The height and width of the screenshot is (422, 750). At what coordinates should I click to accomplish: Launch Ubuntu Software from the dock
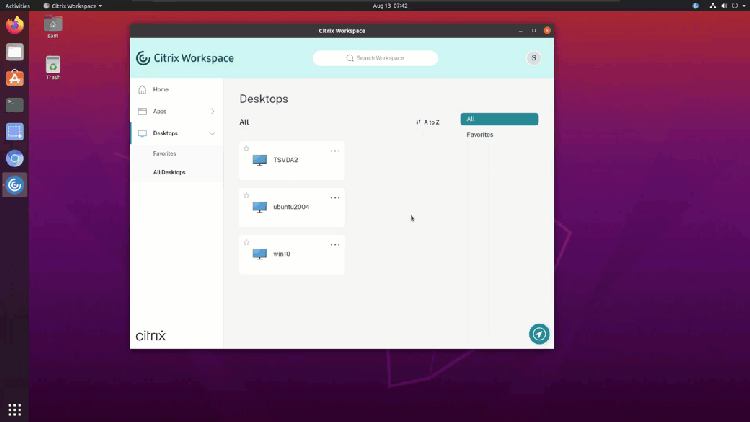(x=15, y=78)
